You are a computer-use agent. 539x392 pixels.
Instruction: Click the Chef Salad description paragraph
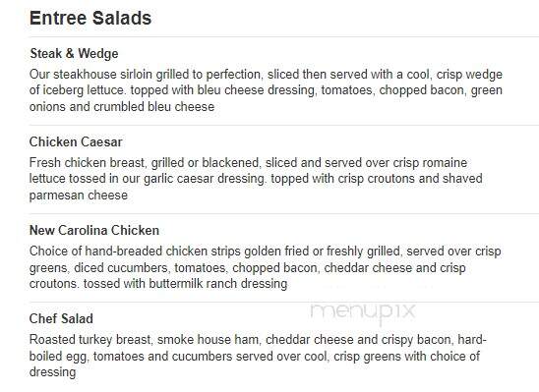click(x=258, y=356)
